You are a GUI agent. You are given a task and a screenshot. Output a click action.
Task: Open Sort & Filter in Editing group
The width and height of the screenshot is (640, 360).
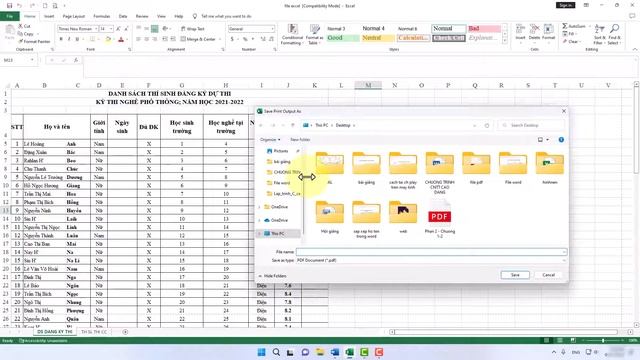(x=599, y=34)
